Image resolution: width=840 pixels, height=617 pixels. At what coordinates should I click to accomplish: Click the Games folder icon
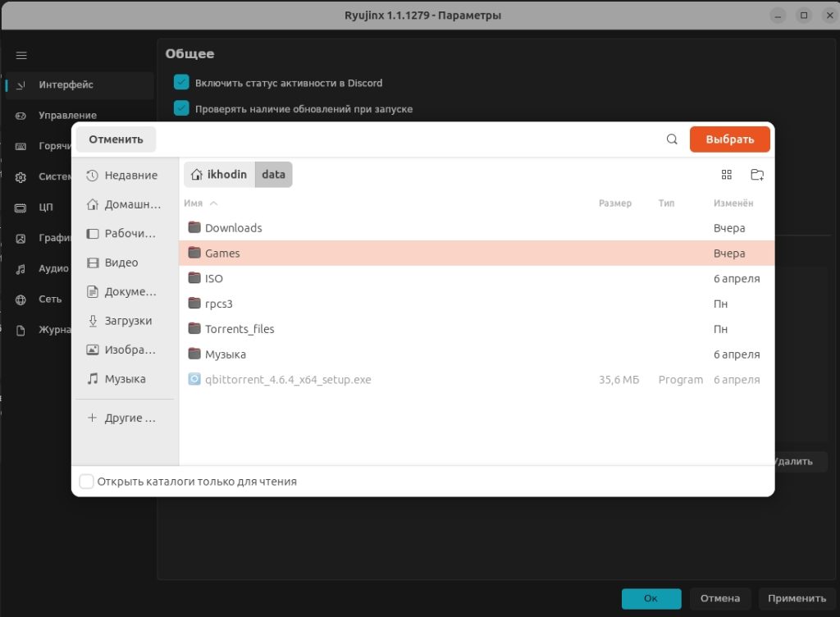[x=194, y=252]
